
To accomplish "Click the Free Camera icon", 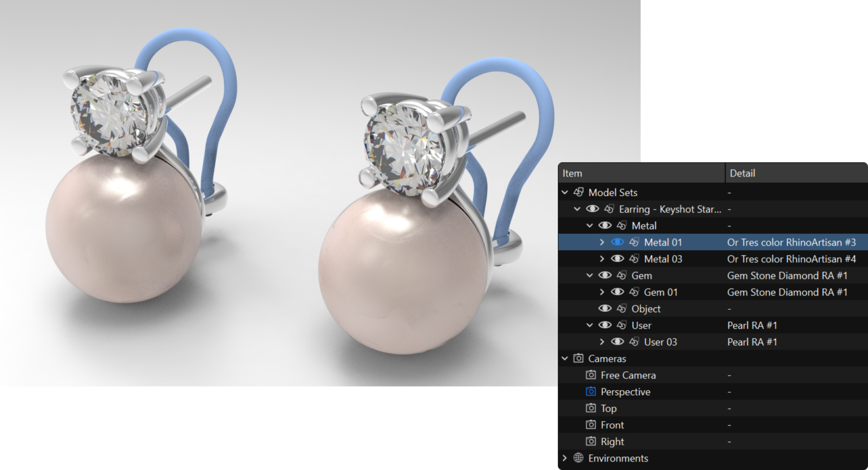I will pyautogui.click(x=591, y=375).
